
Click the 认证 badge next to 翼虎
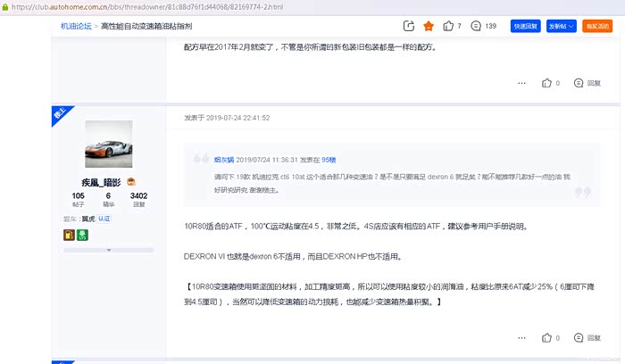pos(104,219)
